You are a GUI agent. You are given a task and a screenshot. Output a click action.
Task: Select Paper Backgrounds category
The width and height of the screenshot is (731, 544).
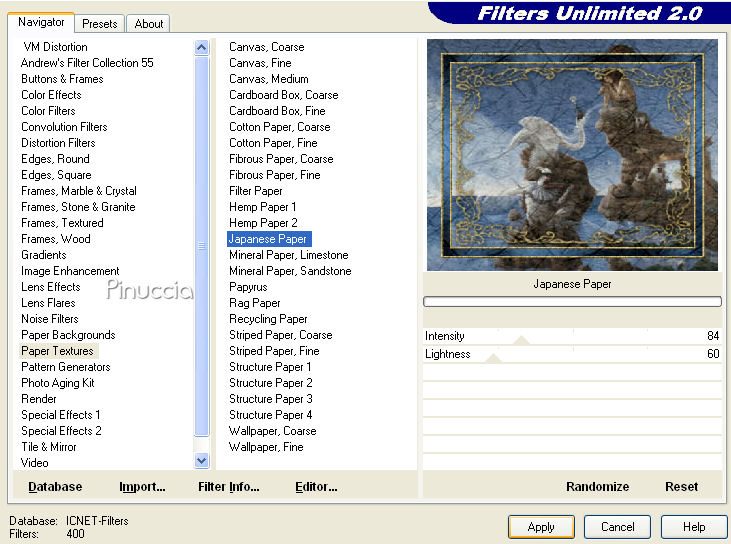pyautogui.click(x=68, y=335)
